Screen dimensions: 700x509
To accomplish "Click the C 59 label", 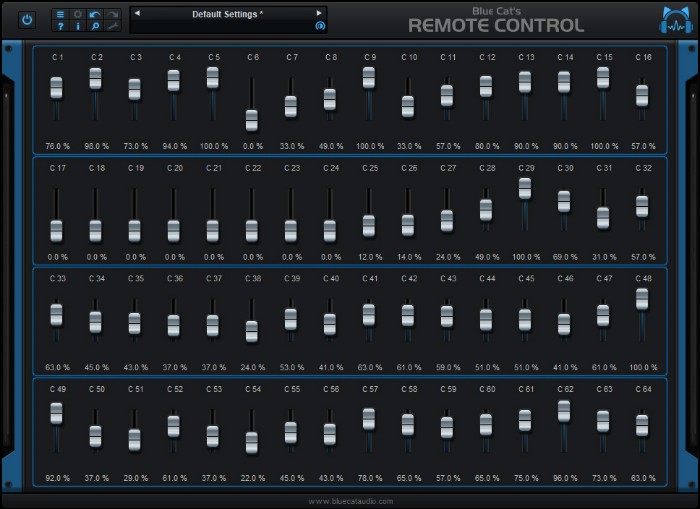I will click(x=448, y=389).
